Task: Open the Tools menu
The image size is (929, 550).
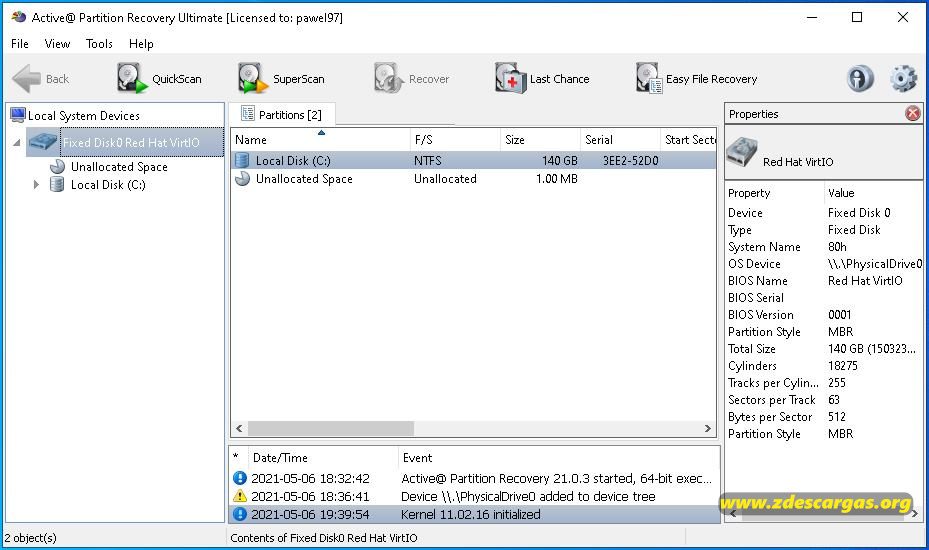Action: tap(99, 44)
